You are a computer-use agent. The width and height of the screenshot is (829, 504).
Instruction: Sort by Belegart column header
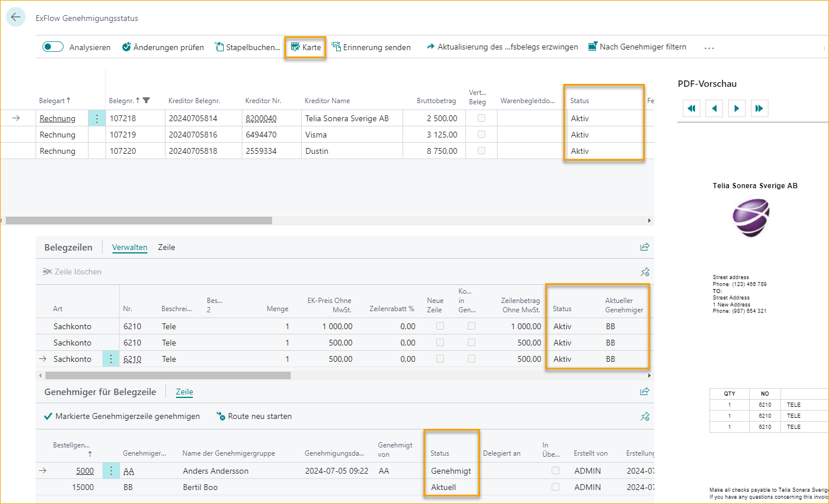51,101
